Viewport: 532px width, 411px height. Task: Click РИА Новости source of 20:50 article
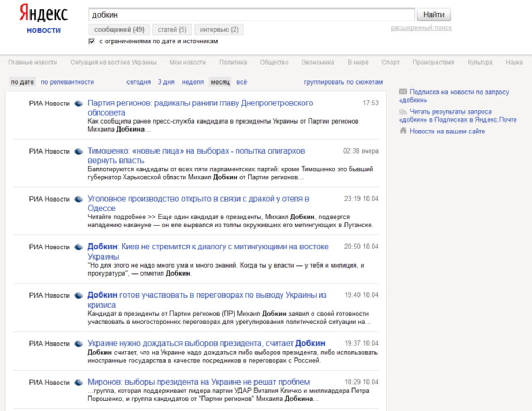(x=49, y=247)
